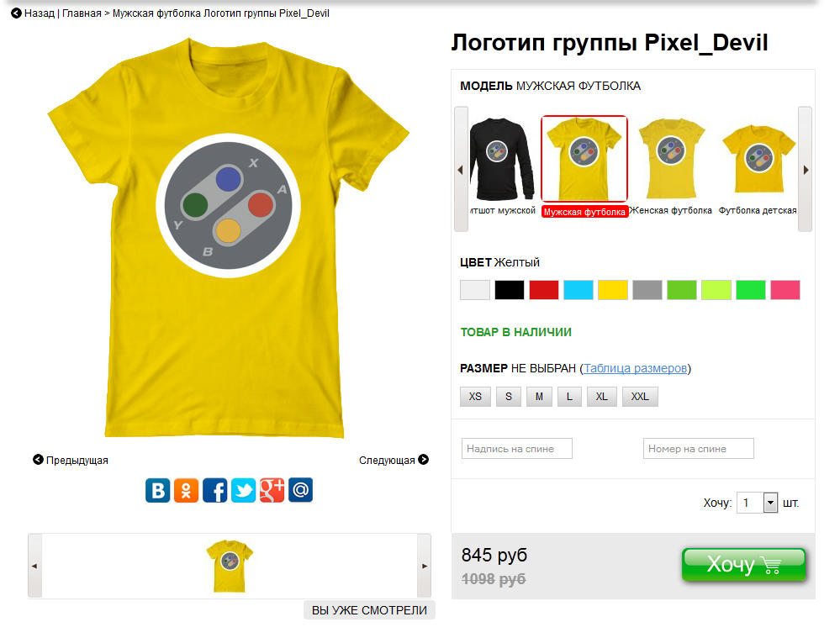840x643 pixels.
Task: Focus the Надпись на спине field
Action: [517, 449]
